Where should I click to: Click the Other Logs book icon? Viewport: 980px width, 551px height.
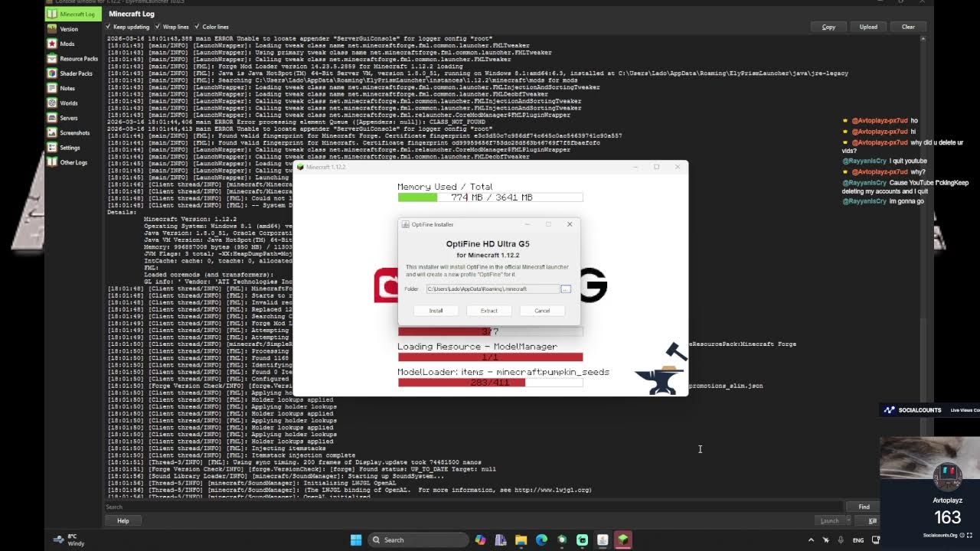click(51, 162)
